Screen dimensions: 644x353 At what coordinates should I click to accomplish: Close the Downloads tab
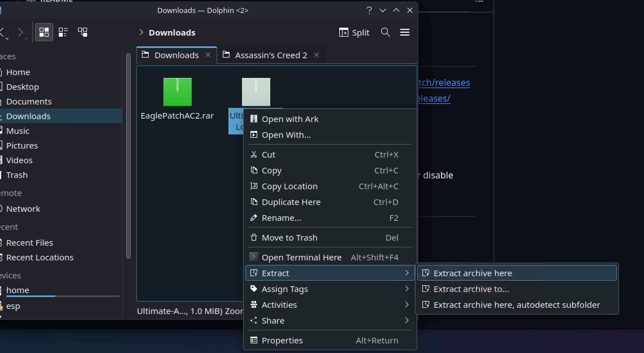[208, 55]
